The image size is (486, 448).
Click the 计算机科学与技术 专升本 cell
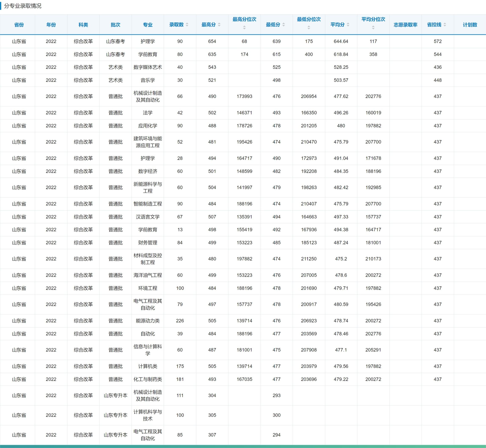[148, 415]
